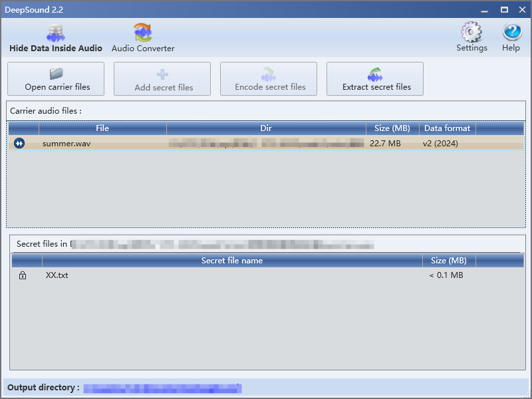Click the Encode secret files button
This screenshot has height=399, width=532.
tap(269, 78)
